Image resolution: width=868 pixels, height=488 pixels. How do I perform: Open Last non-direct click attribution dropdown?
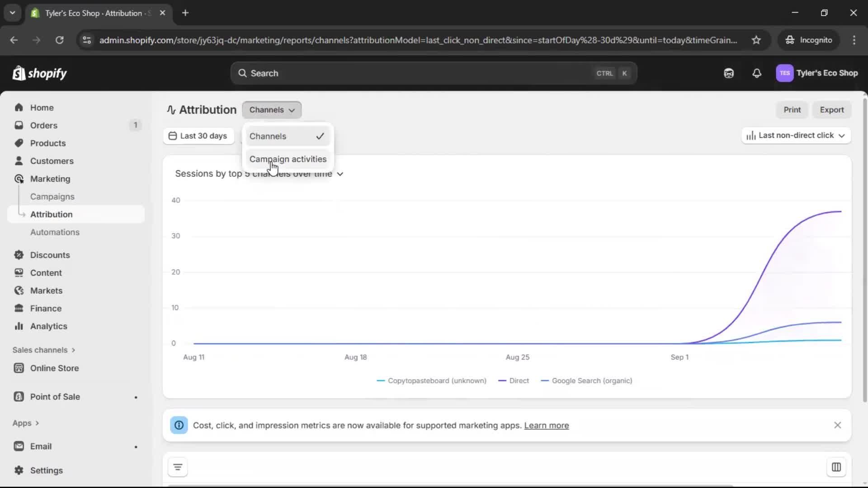[796, 136]
